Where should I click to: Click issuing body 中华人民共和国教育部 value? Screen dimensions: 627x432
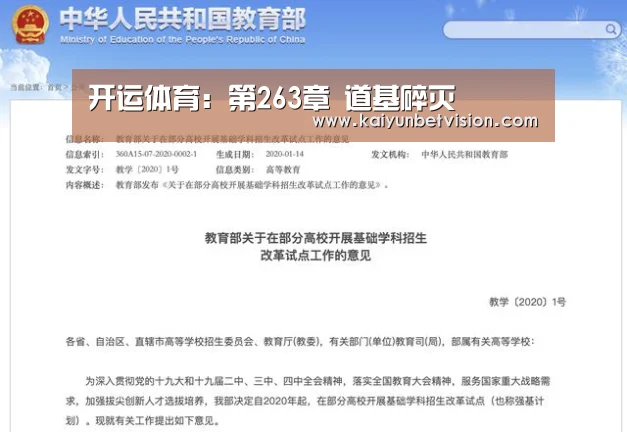point(465,154)
